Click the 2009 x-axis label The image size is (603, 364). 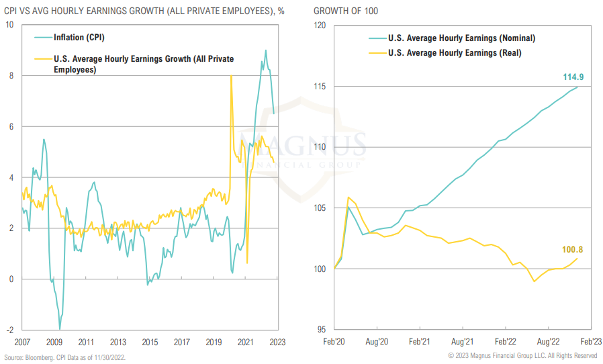pyautogui.click(x=55, y=342)
